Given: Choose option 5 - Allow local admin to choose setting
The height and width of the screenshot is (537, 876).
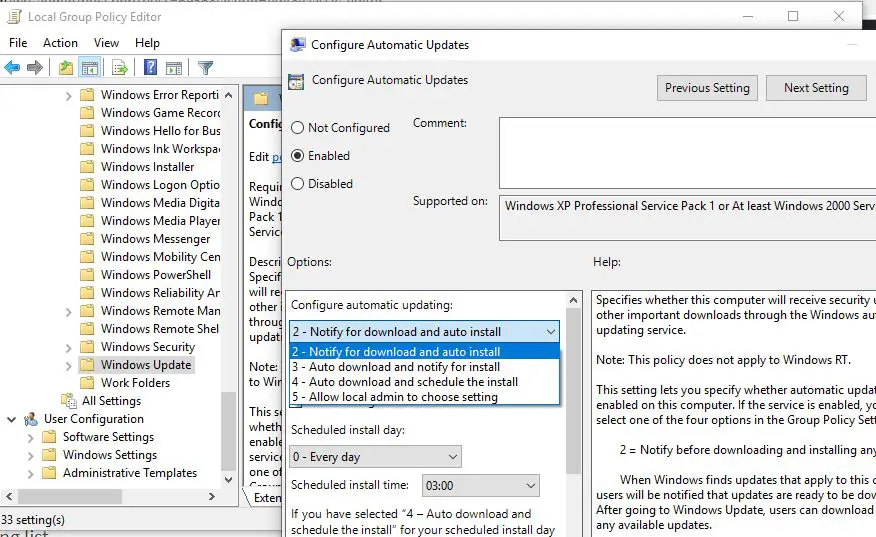Looking at the screenshot, I should pyautogui.click(x=424, y=397).
